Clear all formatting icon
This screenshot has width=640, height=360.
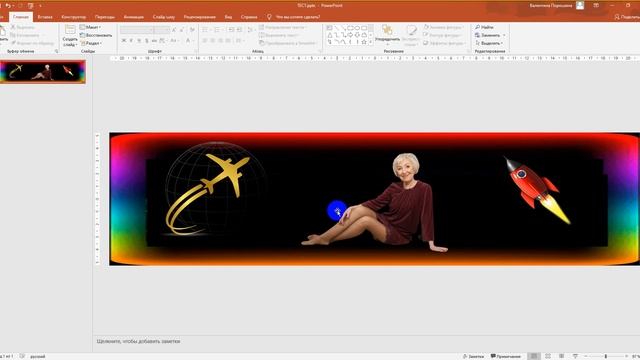[x=192, y=30]
